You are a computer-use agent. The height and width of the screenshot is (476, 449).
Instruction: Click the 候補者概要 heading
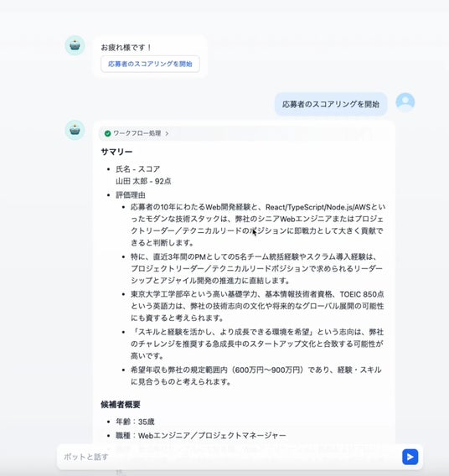point(121,405)
